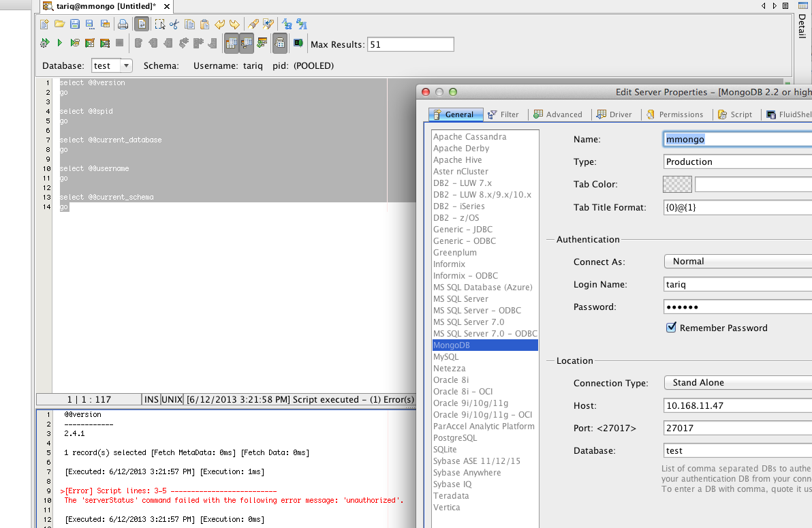812x528 pixels.
Task: Switch to the Filter tab
Action: [503, 114]
